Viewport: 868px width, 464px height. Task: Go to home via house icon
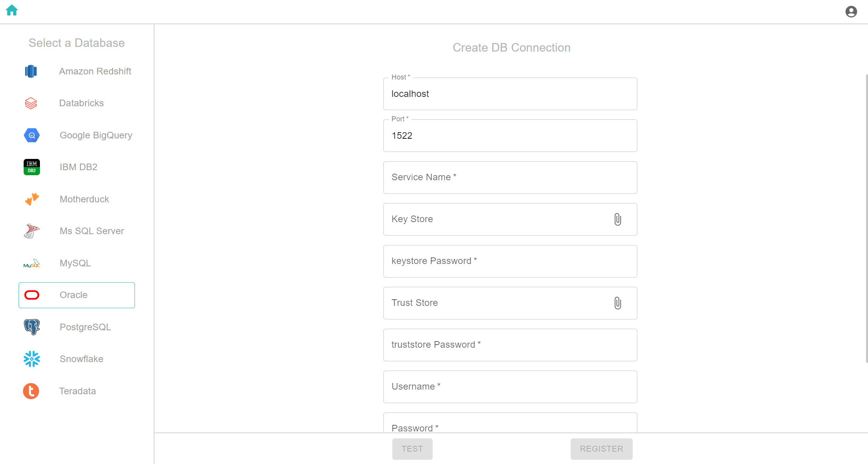click(x=12, y=10)
